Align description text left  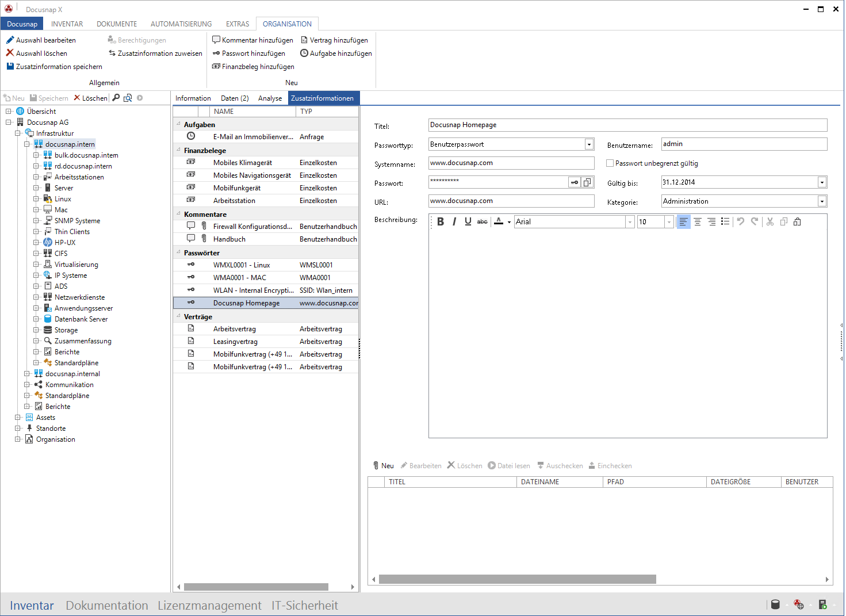pyautogui.click(x=683, y=221)
